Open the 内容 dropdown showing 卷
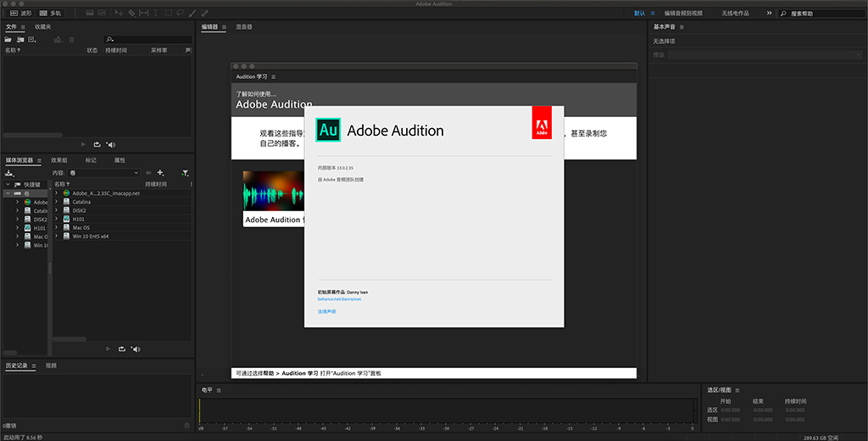 pos(104,173)
